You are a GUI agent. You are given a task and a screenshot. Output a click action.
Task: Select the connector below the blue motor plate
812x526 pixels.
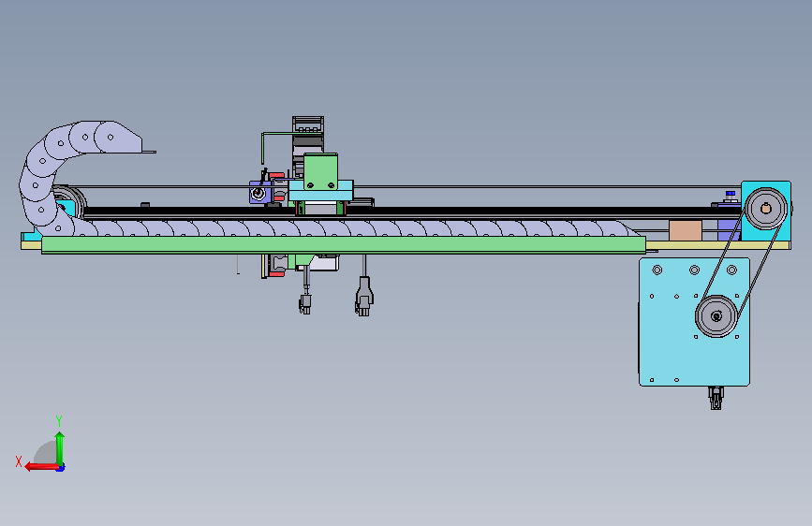[x=716, y=398]
